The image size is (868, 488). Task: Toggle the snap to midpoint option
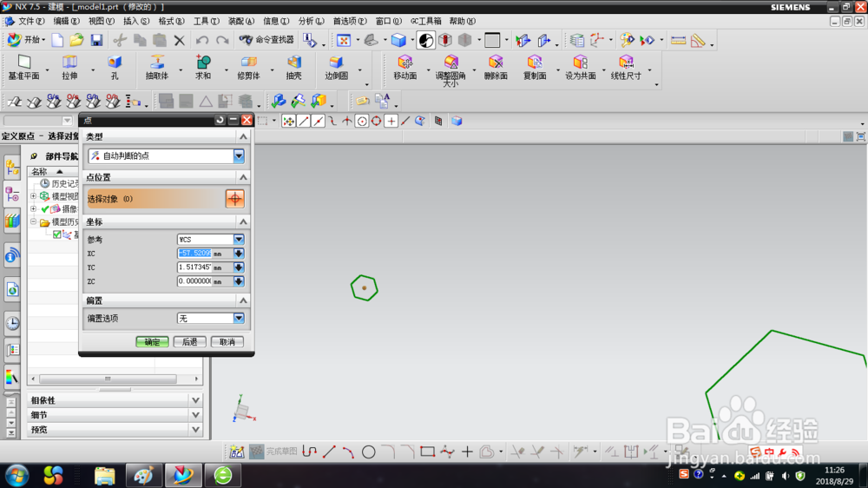318,121
